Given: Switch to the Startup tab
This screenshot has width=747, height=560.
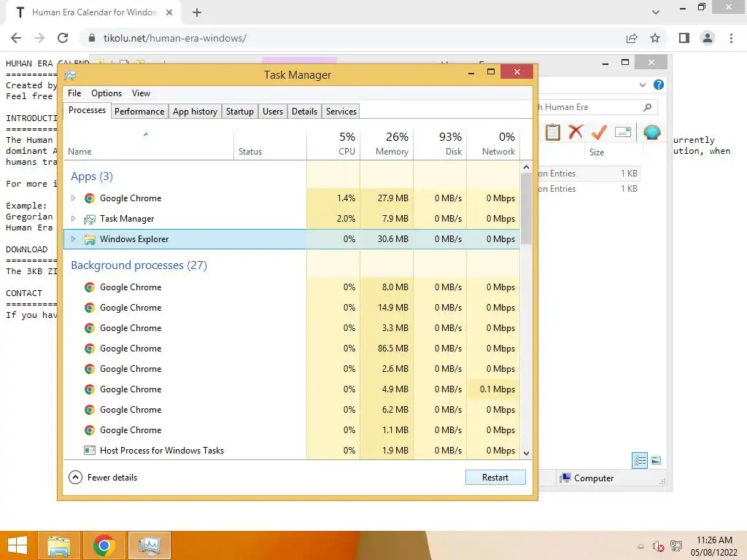Looking at the screenshot, I should (239, 112).
